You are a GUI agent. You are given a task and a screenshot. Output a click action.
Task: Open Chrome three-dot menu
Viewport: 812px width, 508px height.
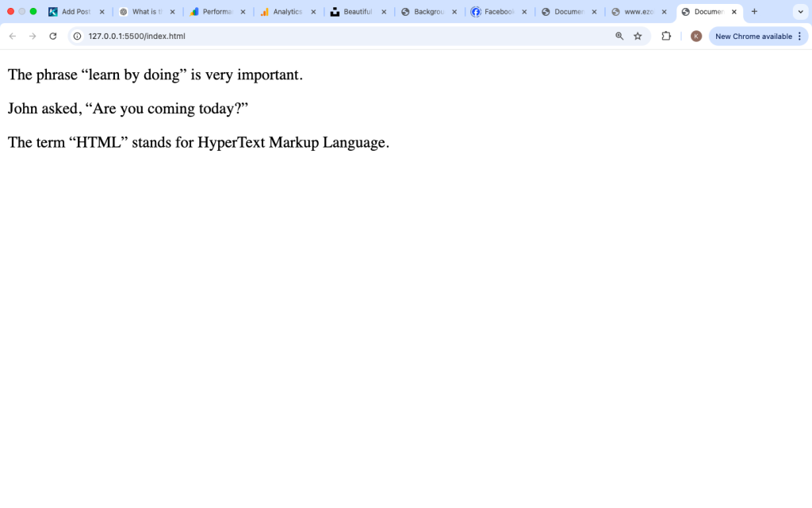[x=800, y=37]
